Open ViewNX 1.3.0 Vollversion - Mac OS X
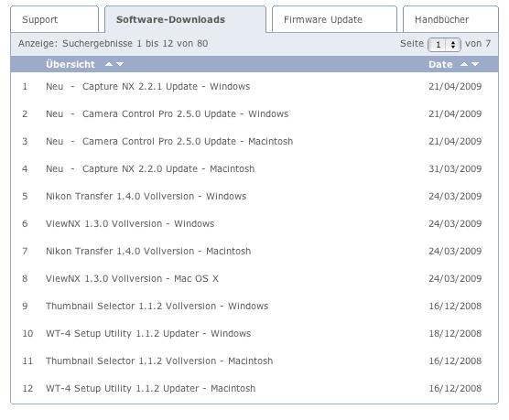The image size is (509, 420). click(132, 278)
